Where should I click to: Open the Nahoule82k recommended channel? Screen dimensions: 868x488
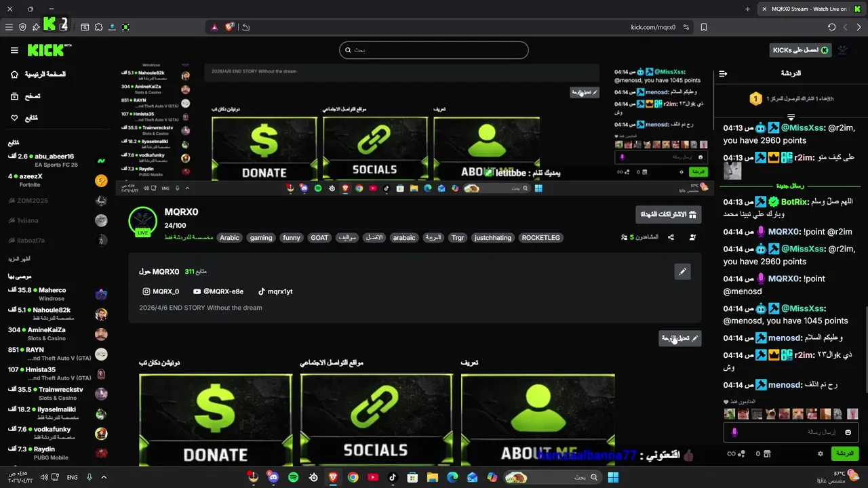58,314
